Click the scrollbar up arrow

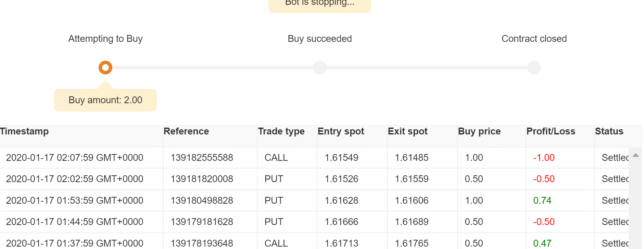[x=636, y=155]
